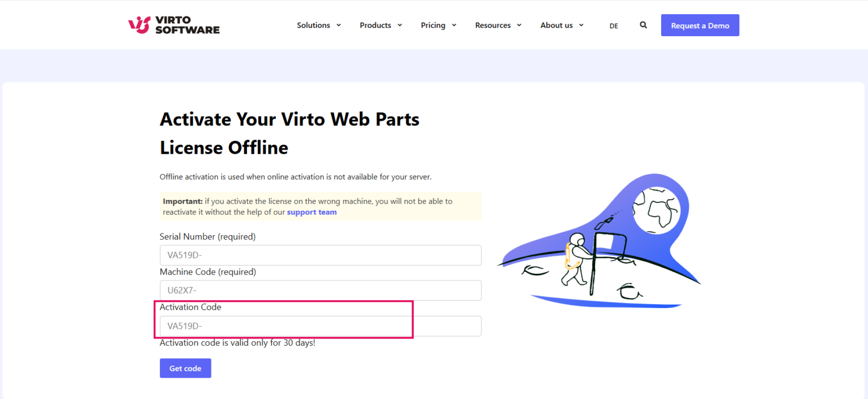Open the support team link
This screenshot has width=868, height=399.
pos(311,211)
